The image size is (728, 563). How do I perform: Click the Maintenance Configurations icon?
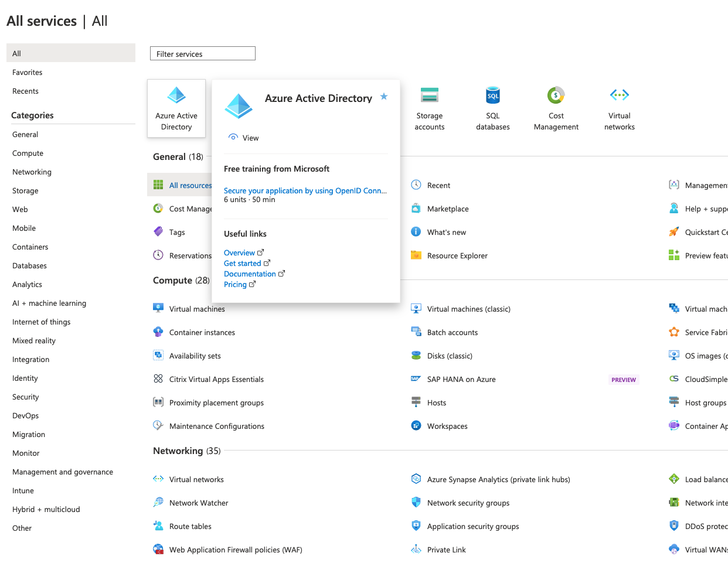[158, 425]
